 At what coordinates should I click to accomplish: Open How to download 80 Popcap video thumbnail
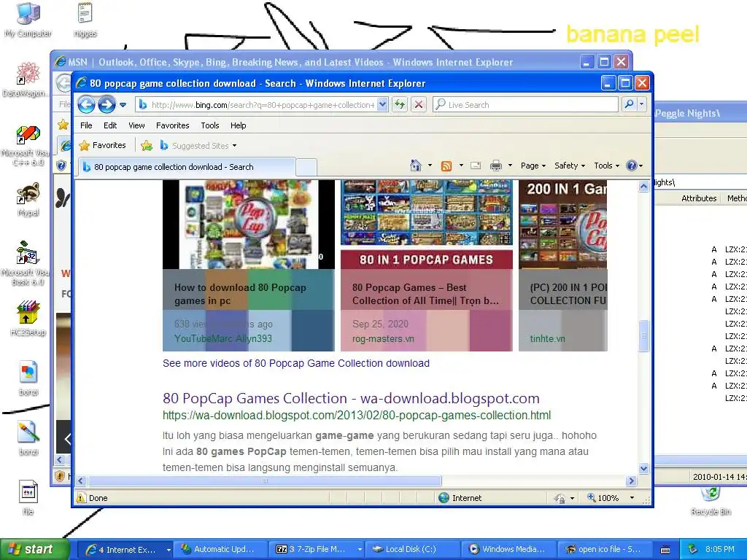tap(249, 225)
